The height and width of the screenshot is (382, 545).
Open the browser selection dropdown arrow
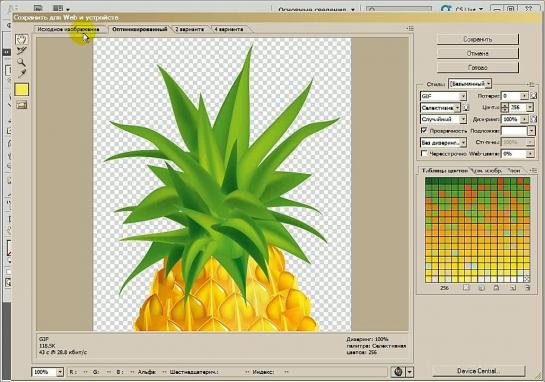point(410,372)
